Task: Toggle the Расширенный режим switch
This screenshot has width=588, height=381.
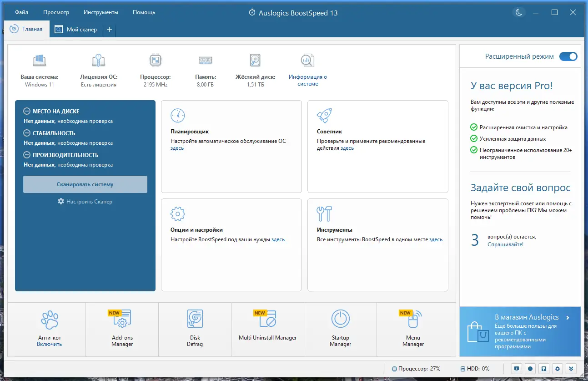Action: pyautogui.click(x=568, y=56)
